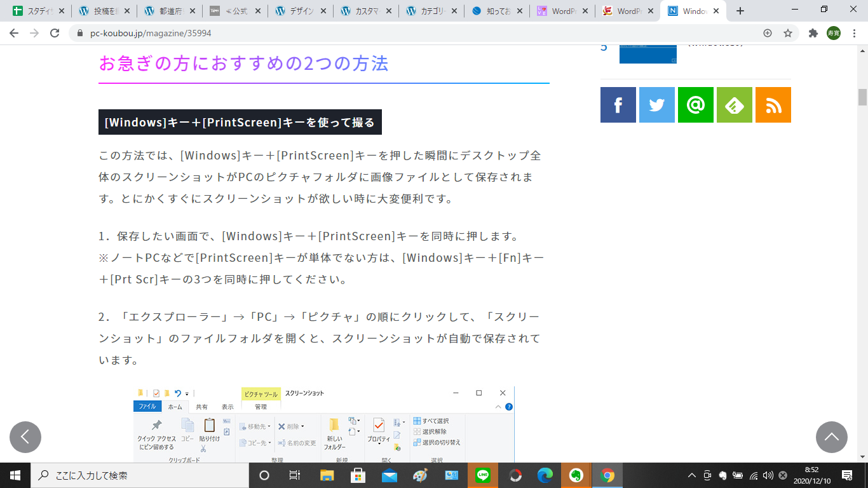This screenshot has width=868, height=488.
Task: Jump to page top with the up-arrow circle
Action: coord(832,437)
